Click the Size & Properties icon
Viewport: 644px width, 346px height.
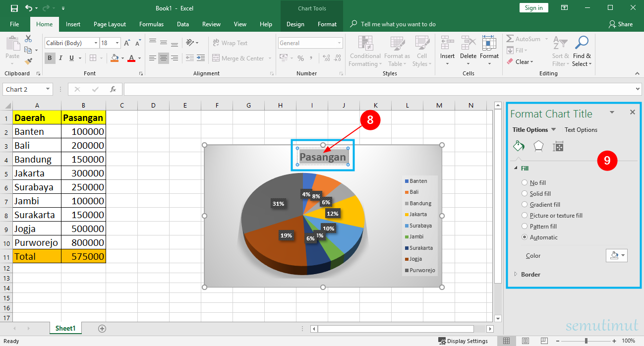tap(558, 146)
